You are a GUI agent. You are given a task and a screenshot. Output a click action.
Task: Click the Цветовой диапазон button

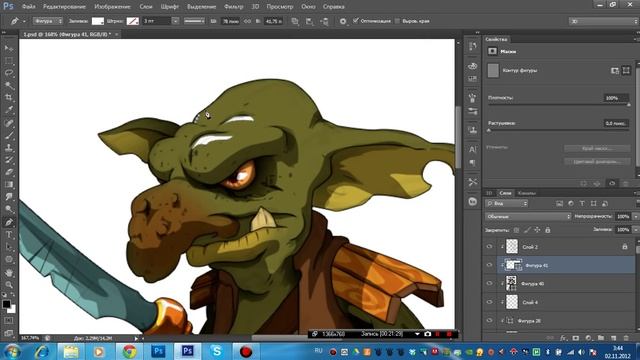click(x=597, y=162)
